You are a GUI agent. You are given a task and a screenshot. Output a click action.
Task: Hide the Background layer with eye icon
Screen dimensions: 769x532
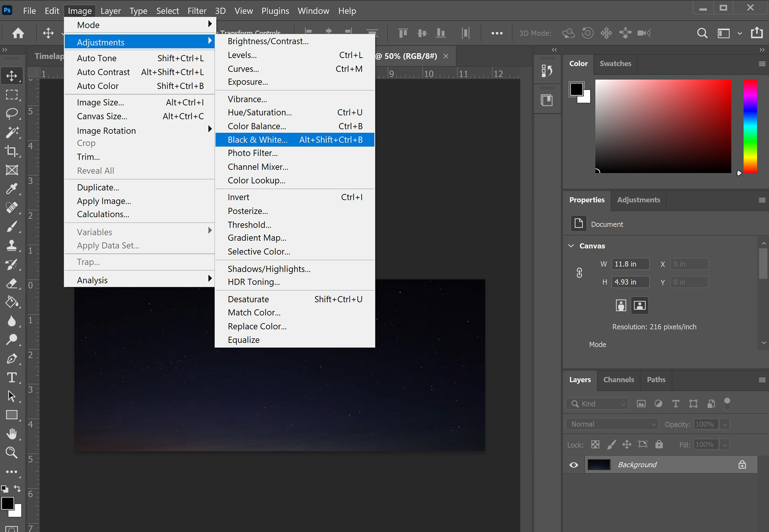click(x=574, y=465)
